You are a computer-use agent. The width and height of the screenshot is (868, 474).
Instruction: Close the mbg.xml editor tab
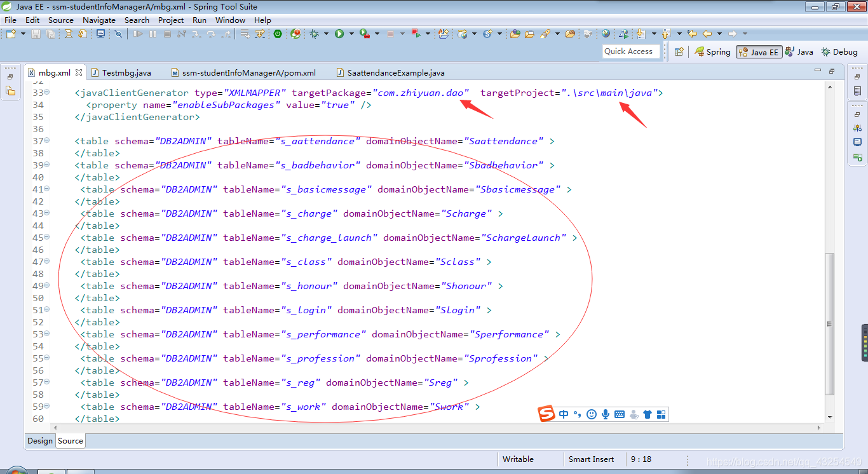[x=79, y=72]
